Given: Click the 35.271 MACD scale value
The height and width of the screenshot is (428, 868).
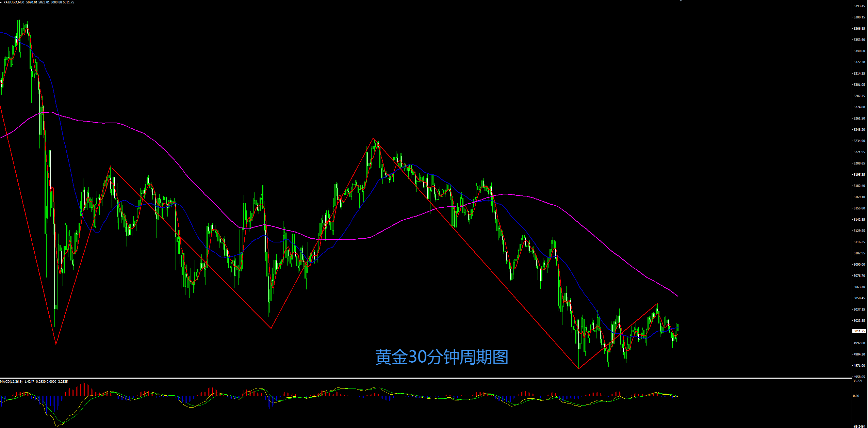Looking at the screenshot, I should tap(858, 381).
